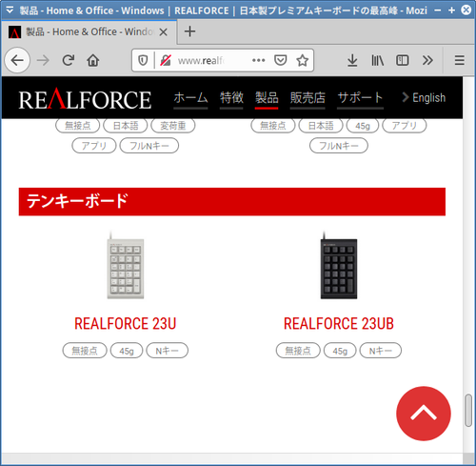The image size is (476, 466).
Task: Reload the current page
Action: [69, 60]
